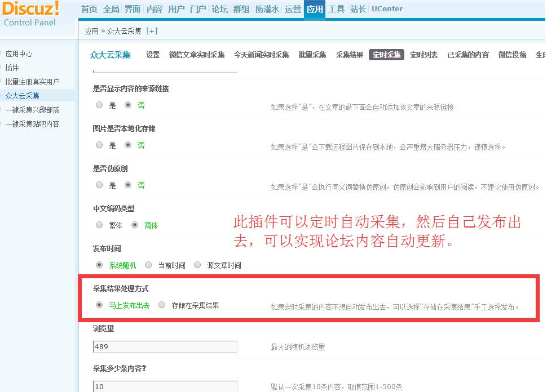
Task: Open the 运营 top menu
Action: click(x=293, y=9)
